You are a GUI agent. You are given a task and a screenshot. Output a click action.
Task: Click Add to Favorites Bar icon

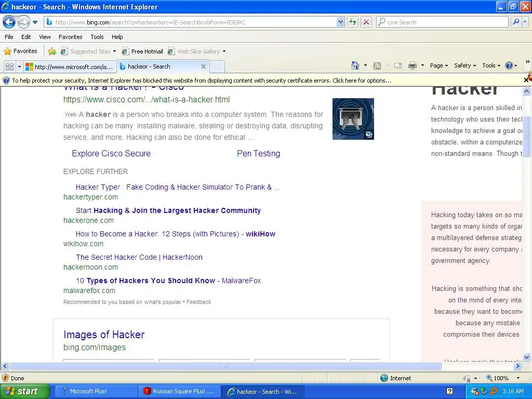click(x=52, y=51)
